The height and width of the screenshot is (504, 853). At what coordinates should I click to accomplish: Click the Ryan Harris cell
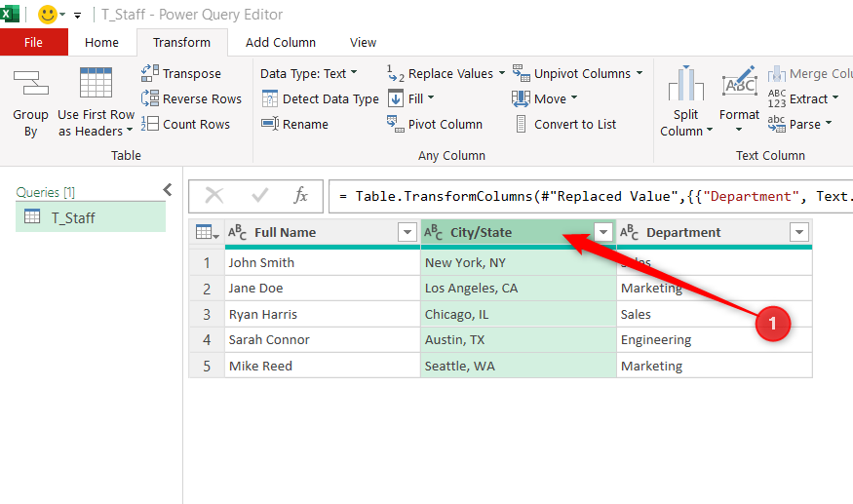323,314
